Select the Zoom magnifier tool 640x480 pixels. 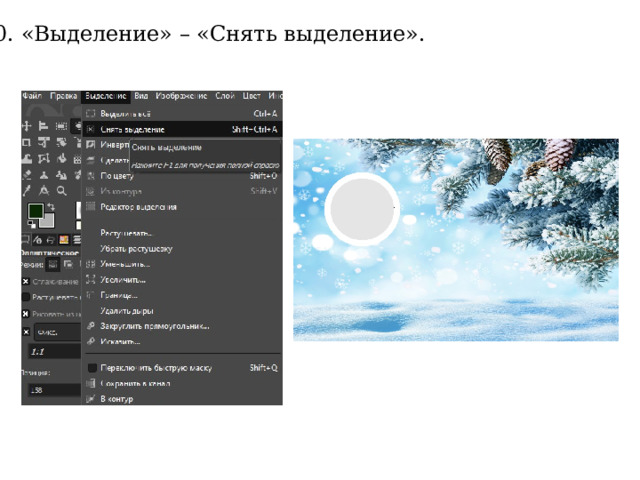(x=61, y=191)
